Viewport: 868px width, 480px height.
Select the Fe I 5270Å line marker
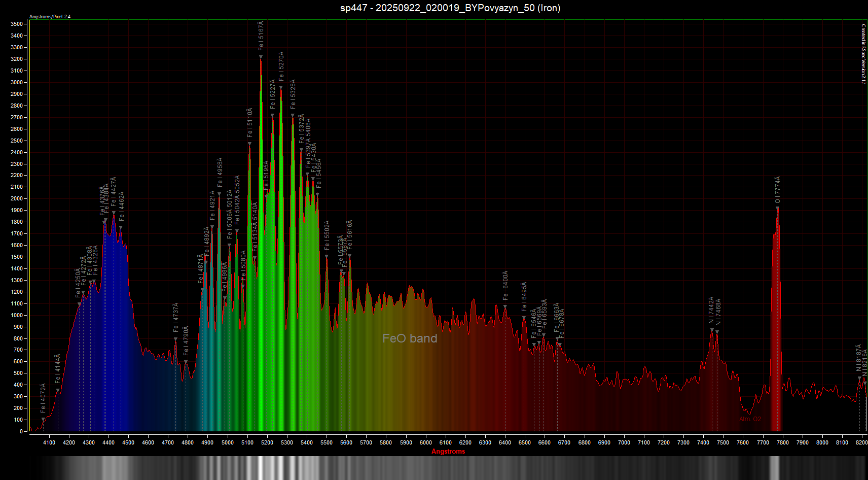[281, 87]
